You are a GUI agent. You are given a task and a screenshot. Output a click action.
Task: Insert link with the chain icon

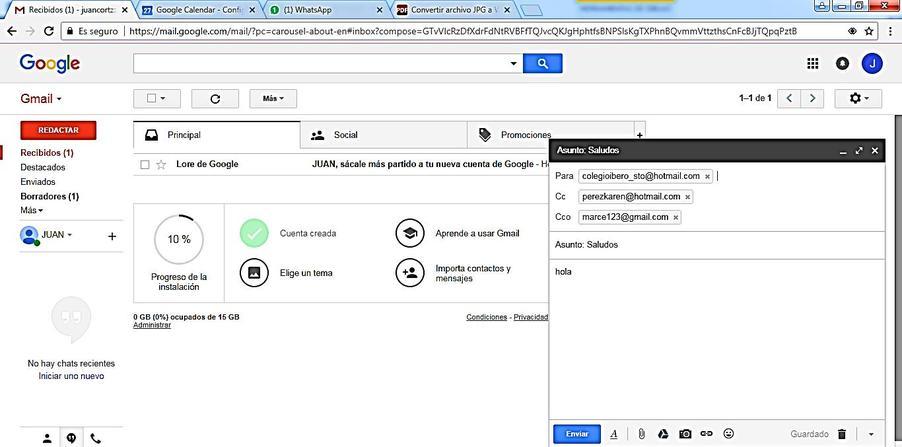click(x=706, y=434)
